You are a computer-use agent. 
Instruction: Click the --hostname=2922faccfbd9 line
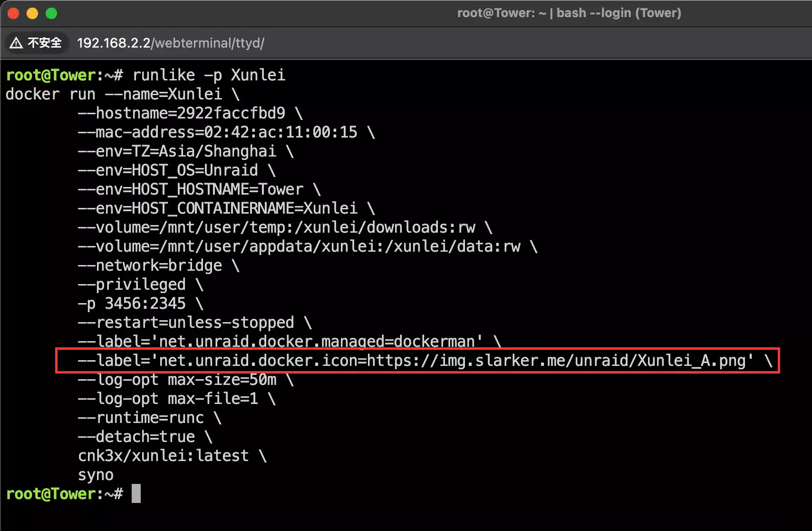(x=181, y=113)
